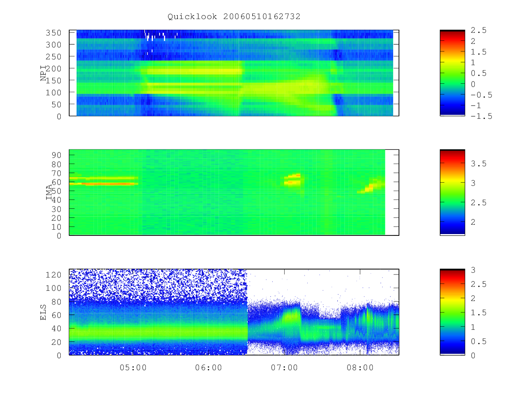Screen dimensions: 532x399
Task: Click the ELS spectrogram plot
Action: coord(234,312)
